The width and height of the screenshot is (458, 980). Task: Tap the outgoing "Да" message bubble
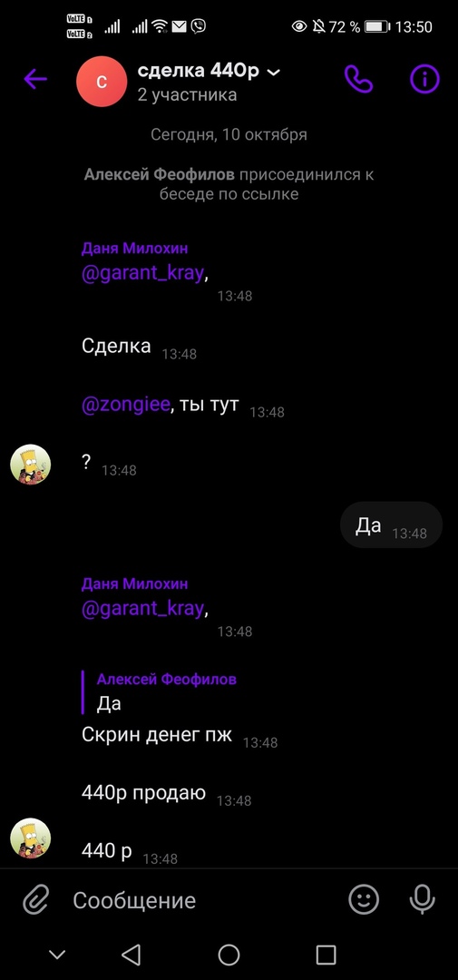pos(391,525)
